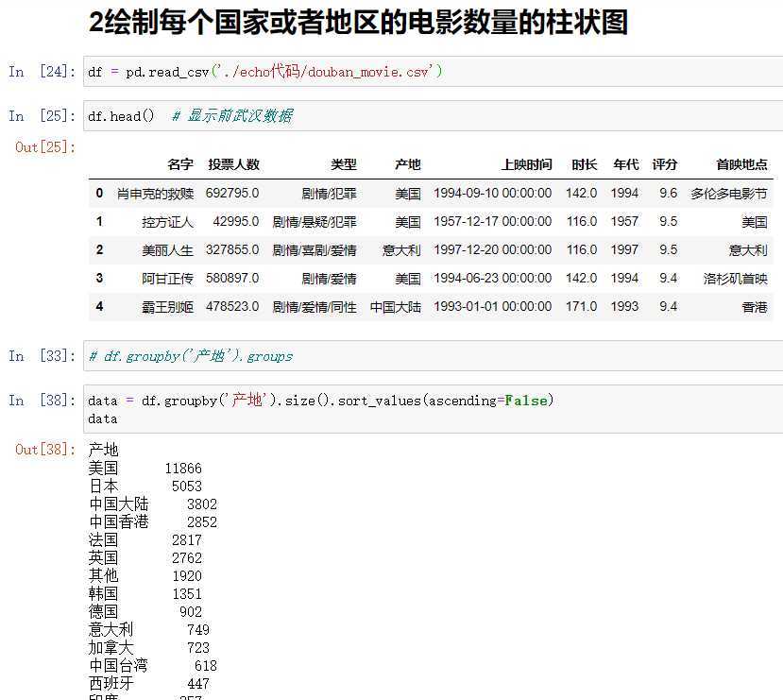The height and width of the screenshot is (700, 783).
Task: Click the 首映地点 column header
Action: [741, 164]
